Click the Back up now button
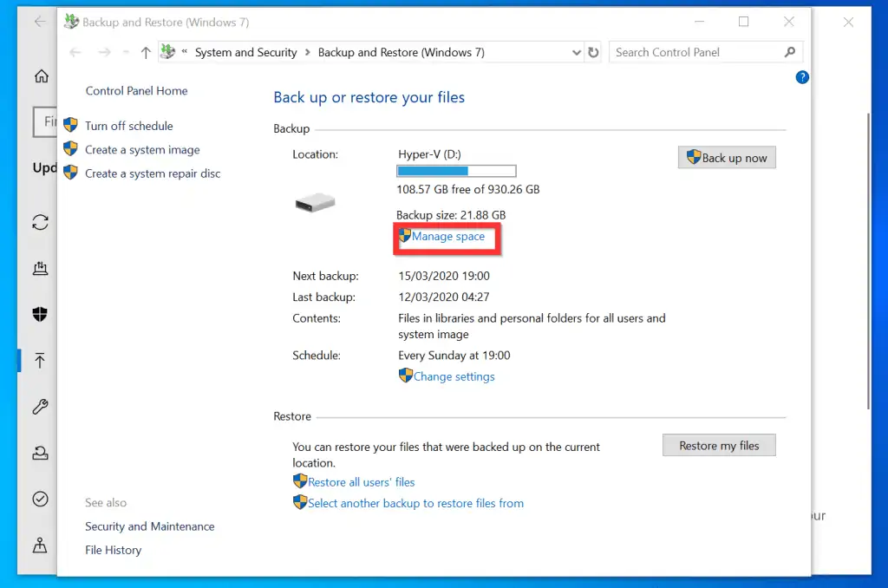The height and width of the screenshot is (588, 888). click(727, 157)
